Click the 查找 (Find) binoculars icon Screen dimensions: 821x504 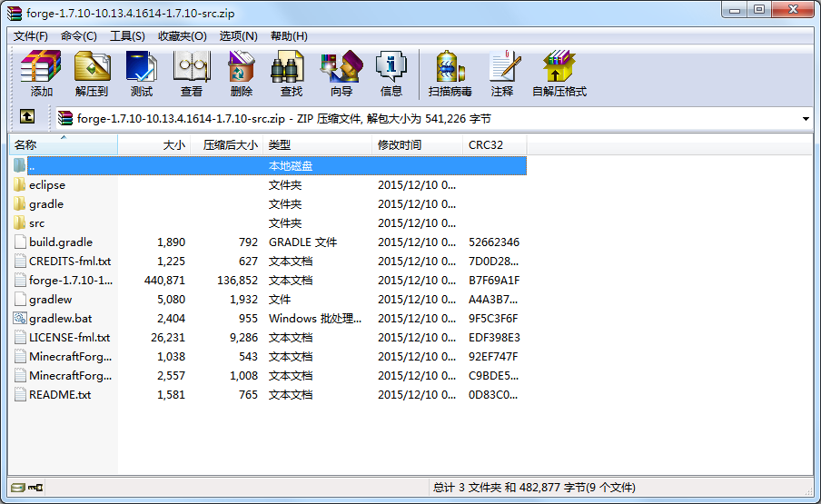point(288,66)
